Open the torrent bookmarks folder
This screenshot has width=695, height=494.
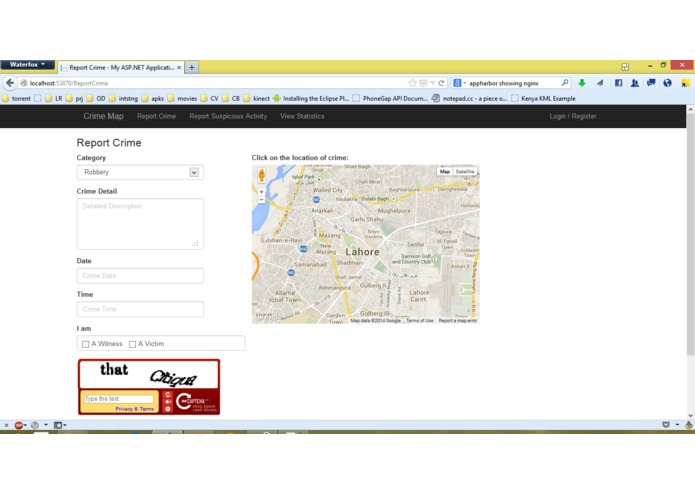point(16,98)
